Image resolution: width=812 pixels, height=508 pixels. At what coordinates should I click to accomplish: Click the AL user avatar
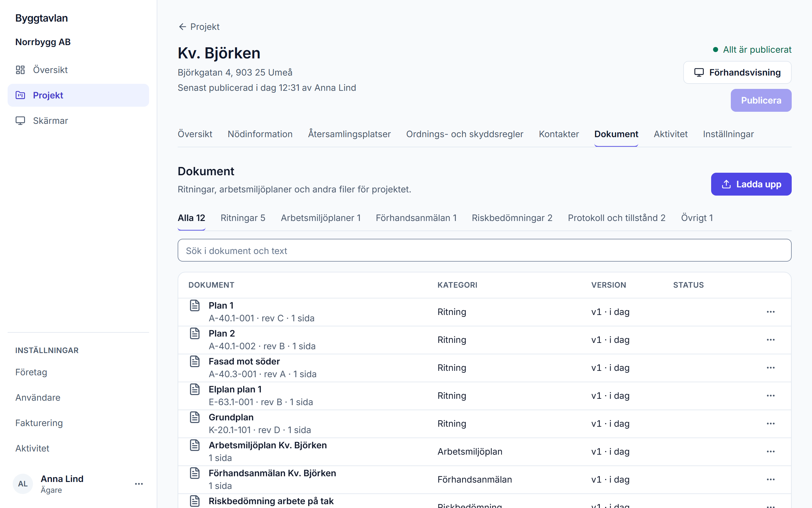tap(23, 484)
